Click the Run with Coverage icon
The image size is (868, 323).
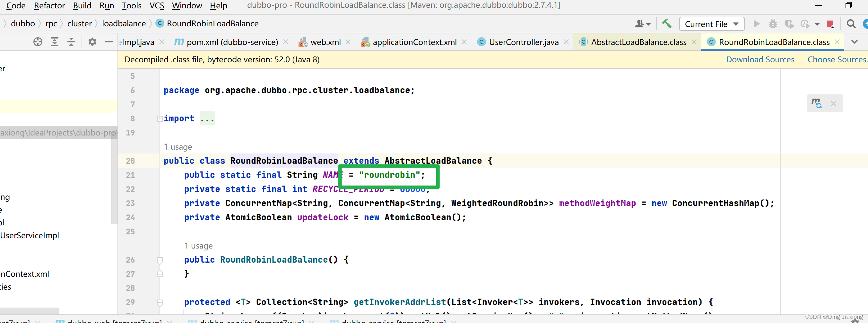(x=789, y=24)
